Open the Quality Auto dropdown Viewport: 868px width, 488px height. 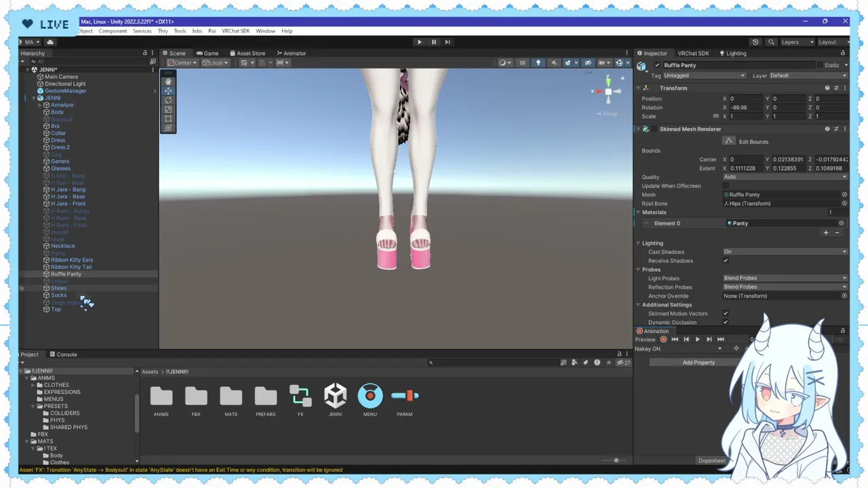pos(785,177)
